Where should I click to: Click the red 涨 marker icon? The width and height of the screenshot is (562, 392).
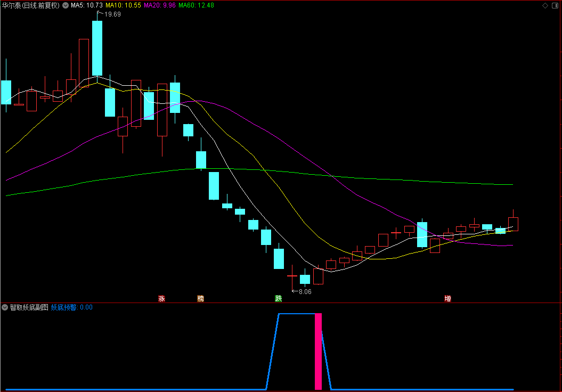tap(161, 298)
